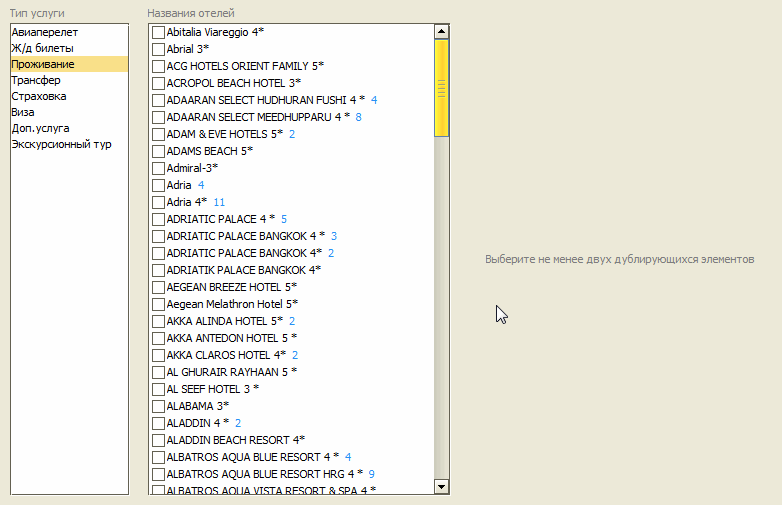Screen dimensions: 782x505
Task: Click the text ALADDIN BEACH RESORT 4*
Action: pyautogui.click(x=235, y=440)
